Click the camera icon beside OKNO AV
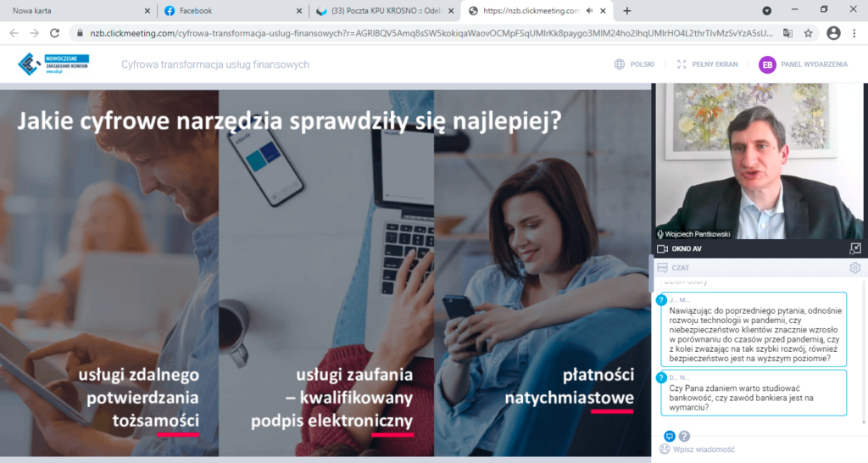Screen dimensions: 868x463 pyautogui.click(x=662, y=248)
